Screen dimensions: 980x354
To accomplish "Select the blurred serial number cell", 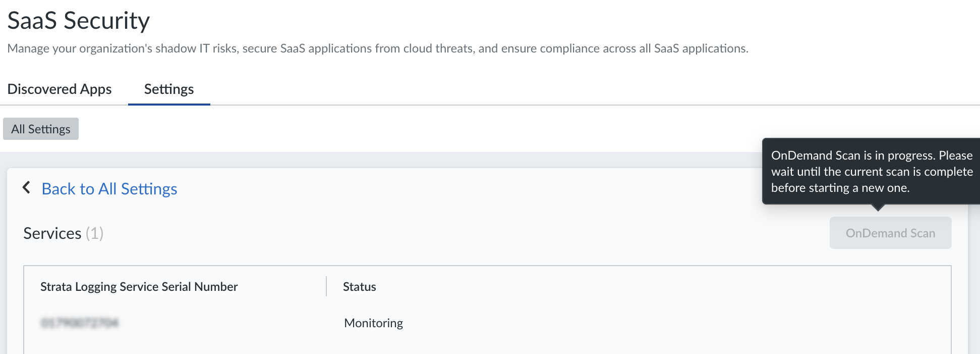I will [x=80, y=323].
